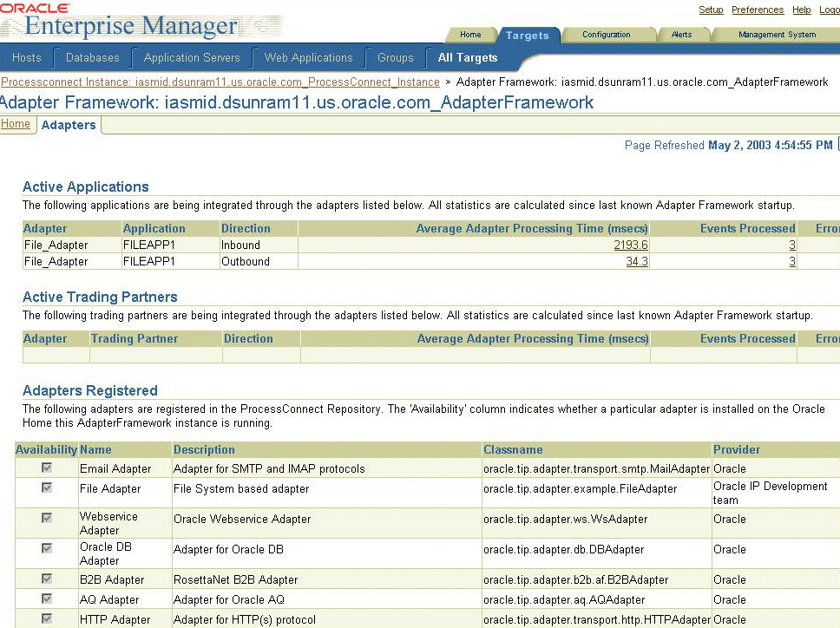Select the Targets tab

click(527, 36)
